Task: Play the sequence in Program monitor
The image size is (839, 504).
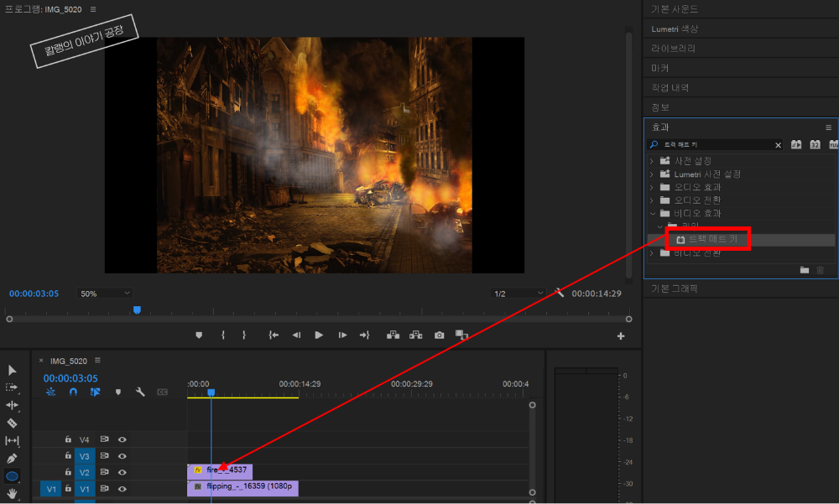Action: (319, 335)
